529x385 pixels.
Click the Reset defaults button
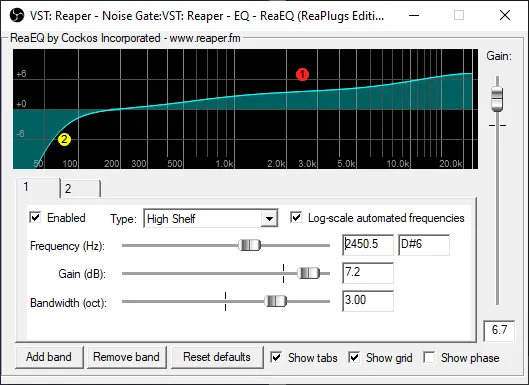(x=217, y=357)
